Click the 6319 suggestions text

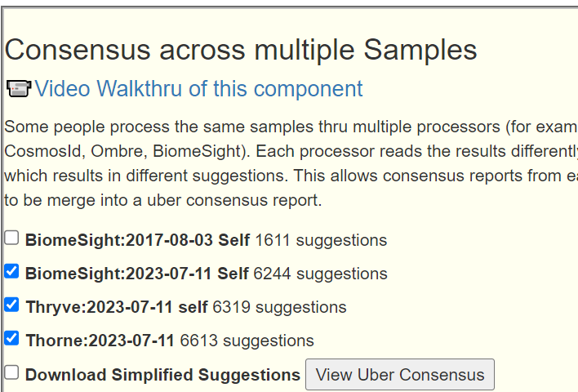(x=280, y=307)
